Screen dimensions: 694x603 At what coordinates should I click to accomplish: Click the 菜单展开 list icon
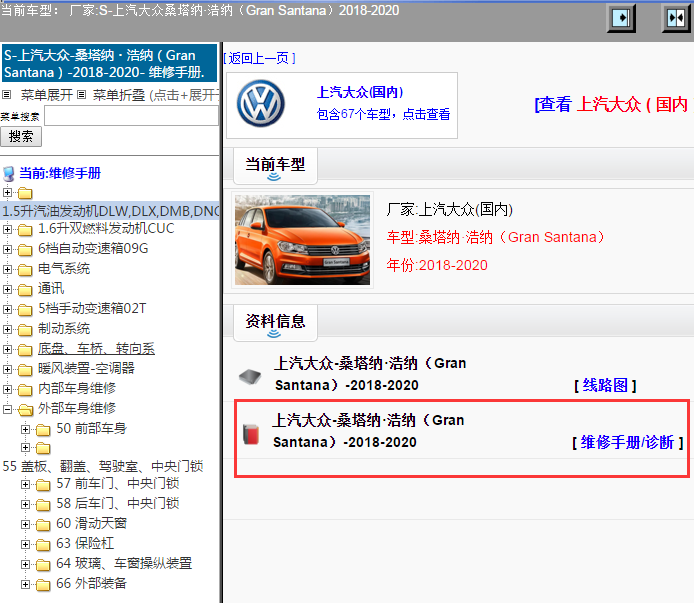click(x=7, y=94)
